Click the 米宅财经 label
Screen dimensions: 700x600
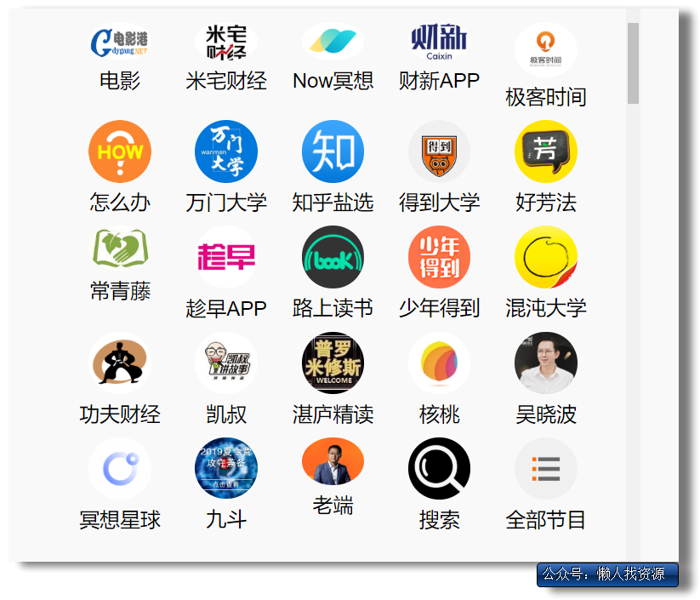point(226,81)
